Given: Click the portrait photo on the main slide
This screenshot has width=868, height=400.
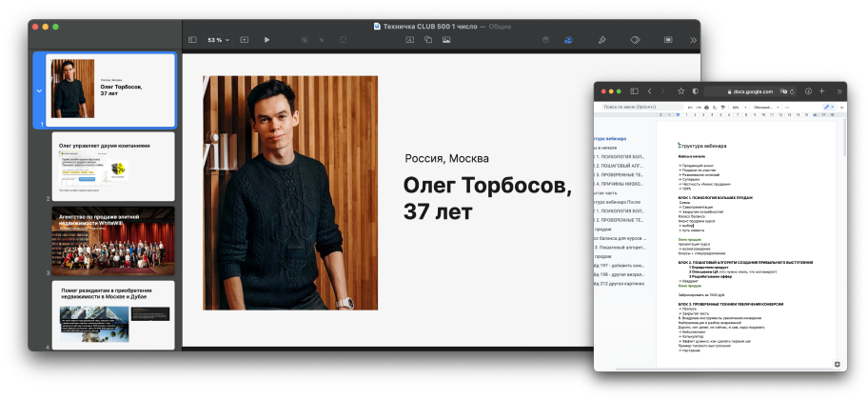Looking at the screenshot, I should coord(290,192).
